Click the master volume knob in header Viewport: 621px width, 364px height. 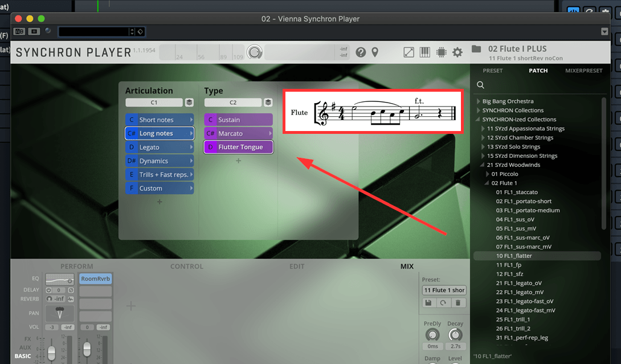pos(254,52)
